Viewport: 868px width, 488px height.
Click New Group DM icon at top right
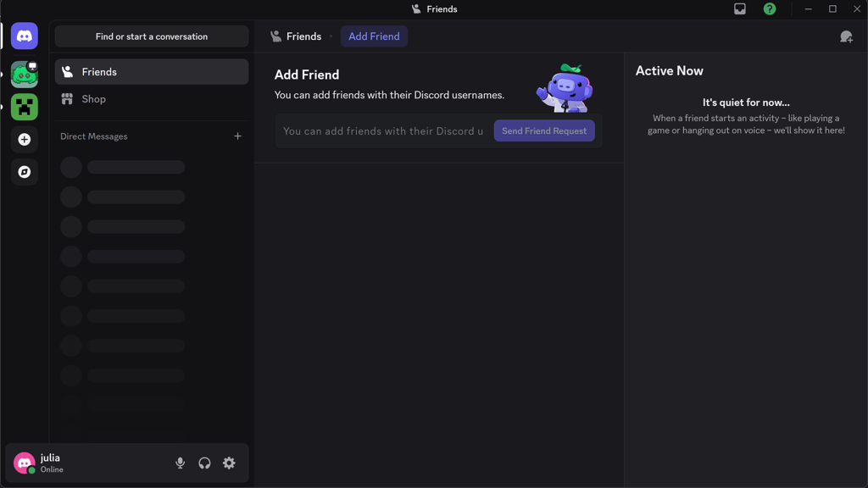pos(846,36)
